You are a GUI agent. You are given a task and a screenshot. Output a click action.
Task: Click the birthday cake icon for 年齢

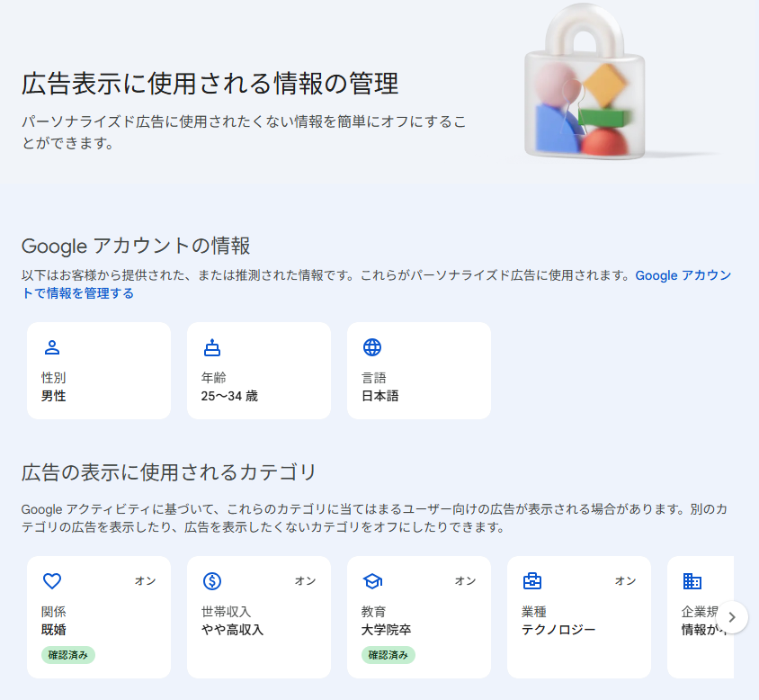pos(212,348)
